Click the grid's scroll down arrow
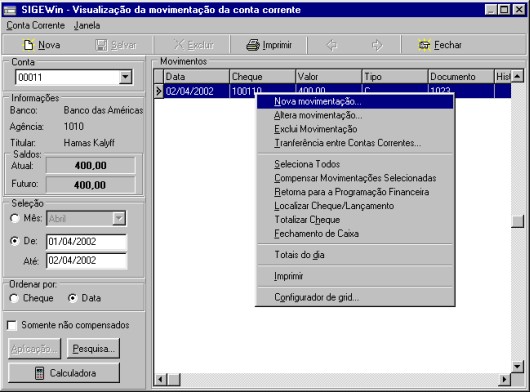Screen dimensions: 530x392 [517, 366]
